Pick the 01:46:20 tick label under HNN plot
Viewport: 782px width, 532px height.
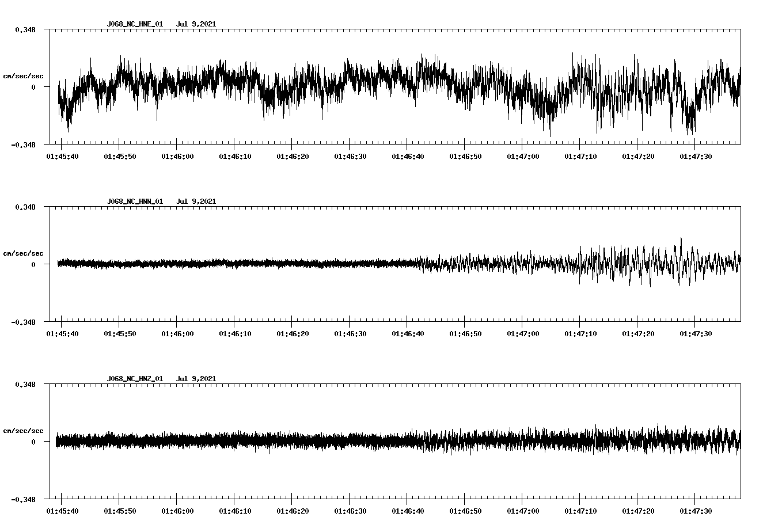coord(293,334)
